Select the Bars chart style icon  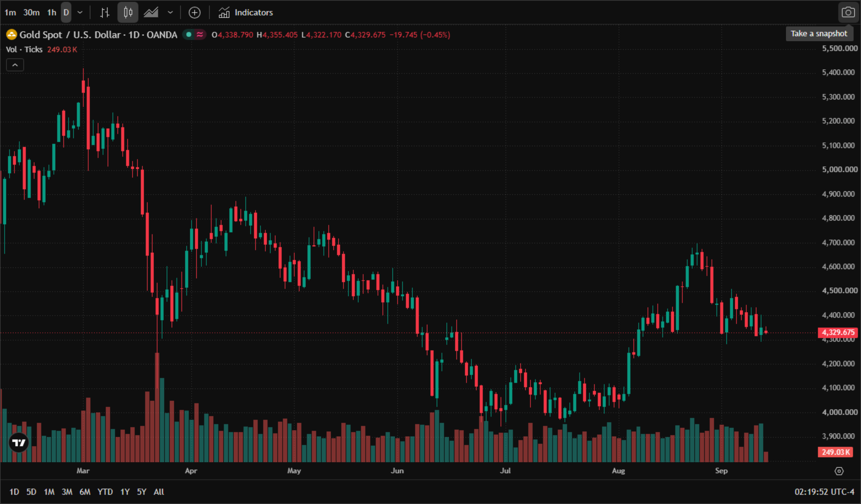[105, 13]
